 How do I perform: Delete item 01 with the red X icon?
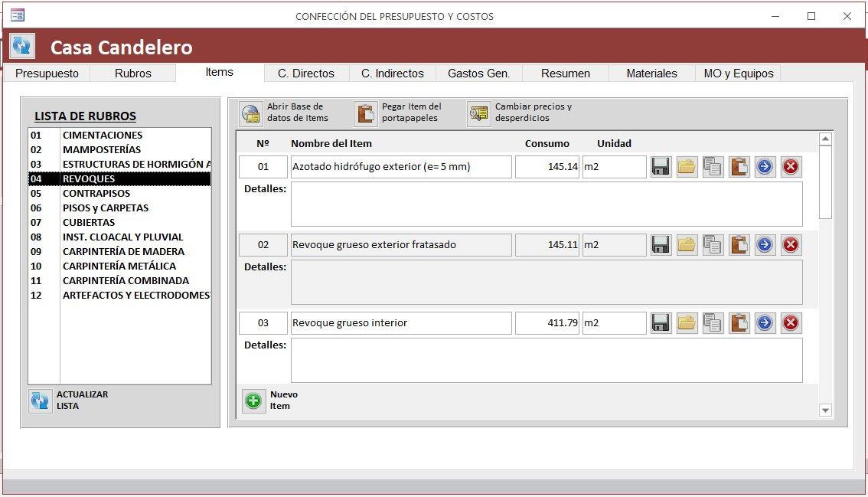pyautogui.click(x=791, y=167)
